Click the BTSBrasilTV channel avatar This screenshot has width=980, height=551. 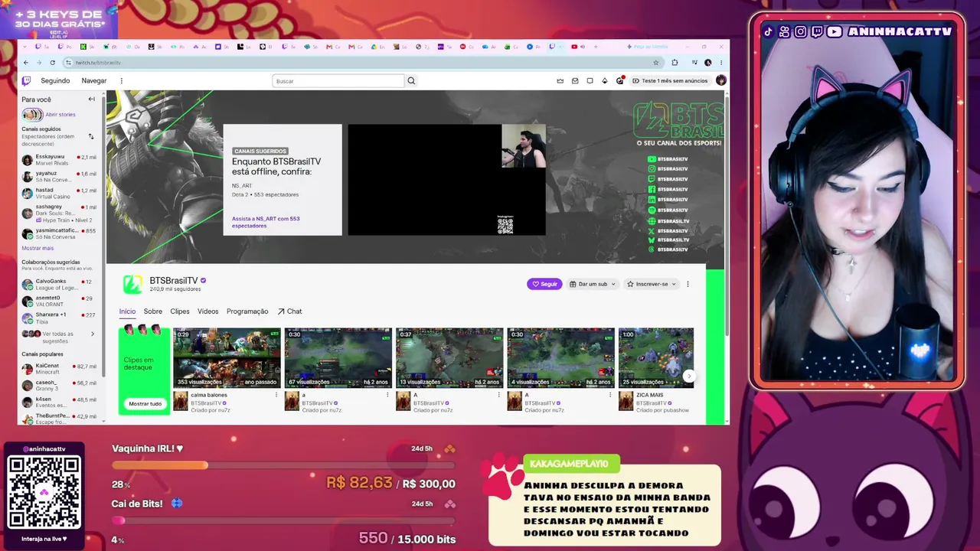click(x=132, y=284)
